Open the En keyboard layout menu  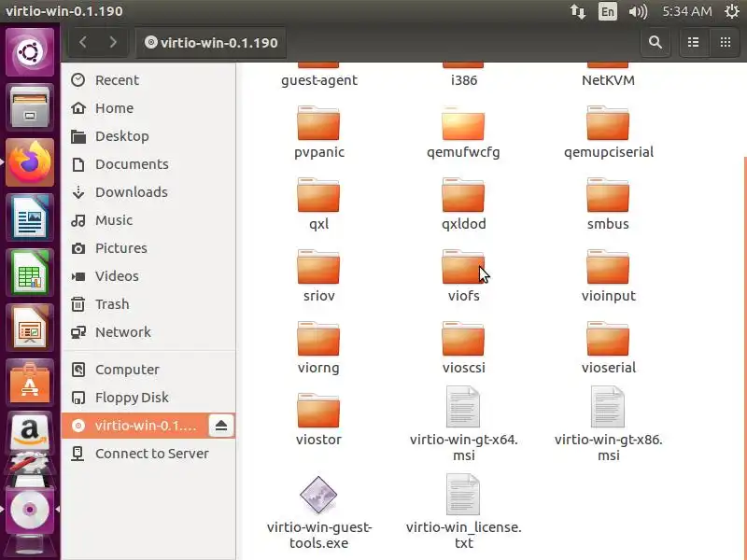coord(608,11)
